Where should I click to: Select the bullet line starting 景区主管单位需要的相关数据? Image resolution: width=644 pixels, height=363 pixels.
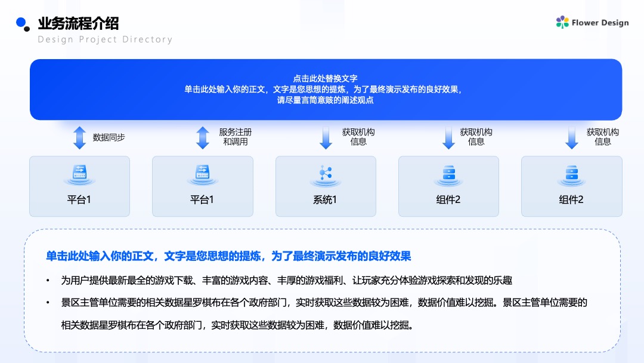point(324,303)
